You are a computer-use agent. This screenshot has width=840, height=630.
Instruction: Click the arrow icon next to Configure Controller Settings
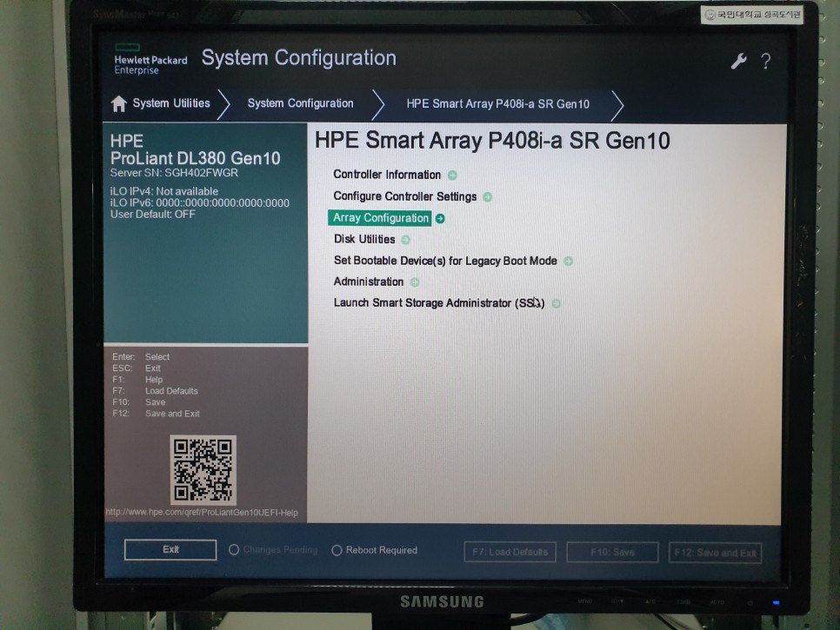pos(488,197)
